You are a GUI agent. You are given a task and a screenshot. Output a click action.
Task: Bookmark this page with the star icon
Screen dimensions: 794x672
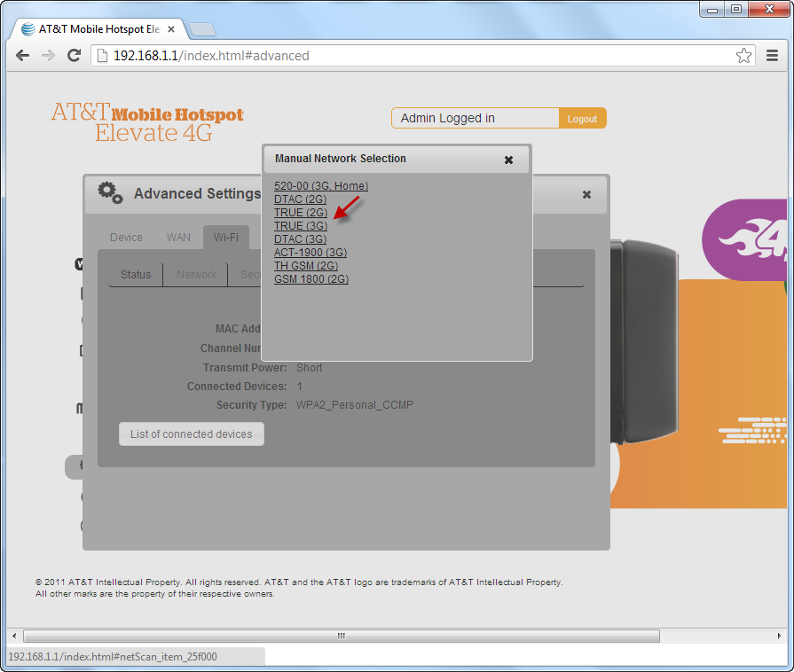(x=743, y=56)
